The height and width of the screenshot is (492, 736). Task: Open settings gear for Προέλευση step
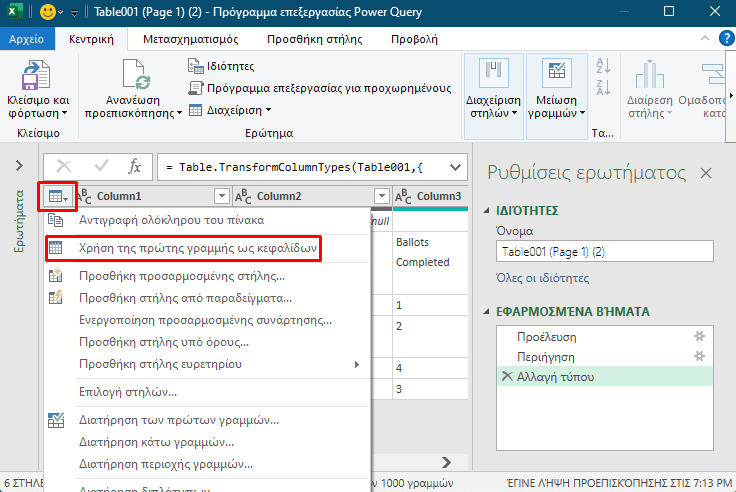(699, 336)
